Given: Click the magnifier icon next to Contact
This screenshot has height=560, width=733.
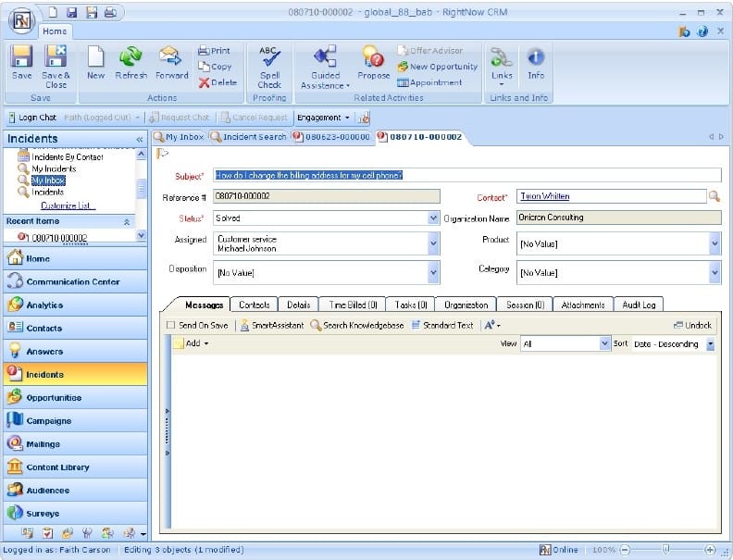Looking at the screenshot, I should point(714,196).
